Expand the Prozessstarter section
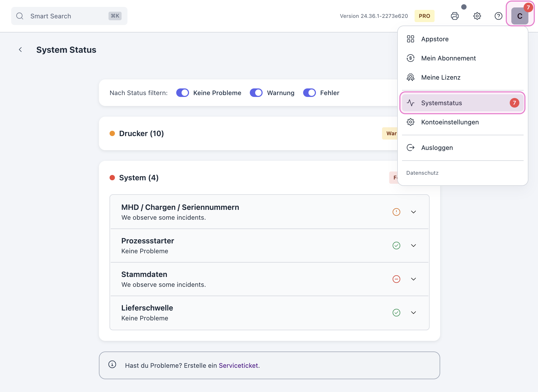The height and width of the screenshot is (392, 538). click(413, 246)
